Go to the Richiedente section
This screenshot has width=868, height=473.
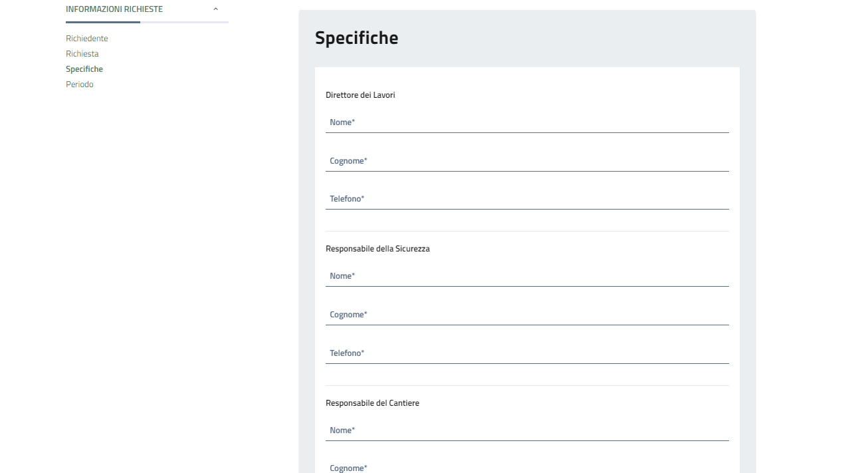click(86, 39)
